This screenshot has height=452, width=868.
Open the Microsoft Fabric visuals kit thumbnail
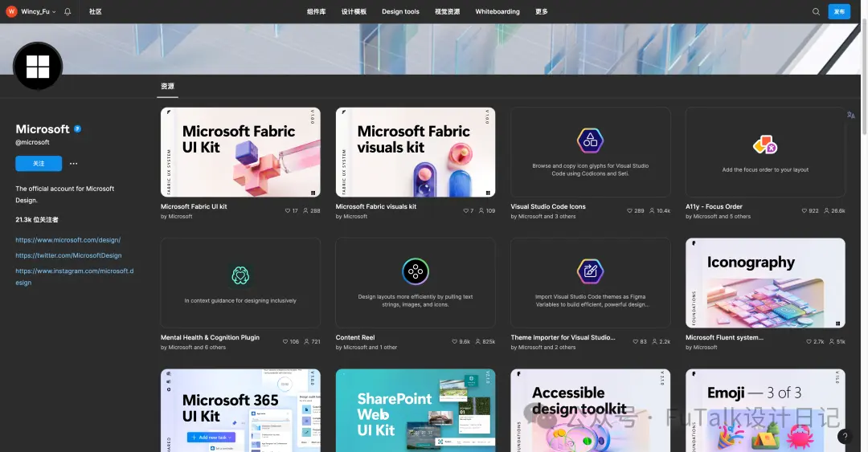point(416,153)
